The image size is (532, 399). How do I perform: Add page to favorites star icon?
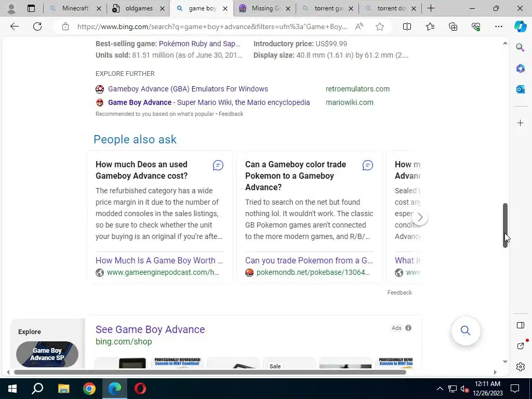pos(380,26)
